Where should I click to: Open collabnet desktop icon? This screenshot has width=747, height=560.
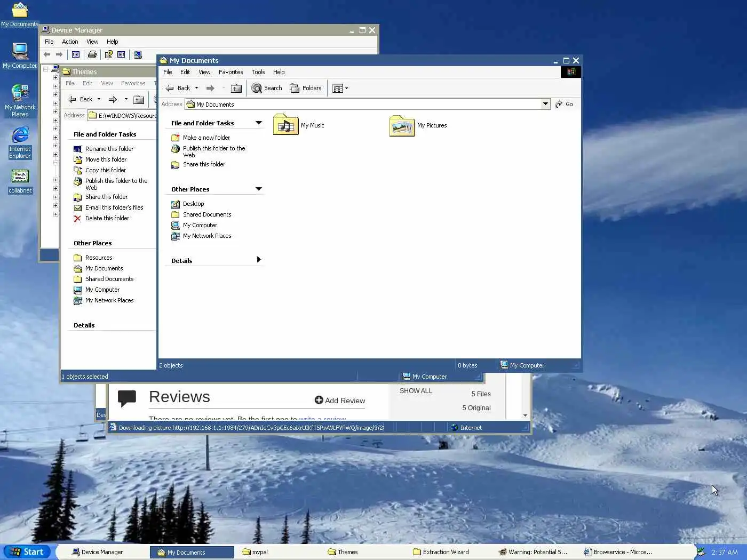click(20, 181)
